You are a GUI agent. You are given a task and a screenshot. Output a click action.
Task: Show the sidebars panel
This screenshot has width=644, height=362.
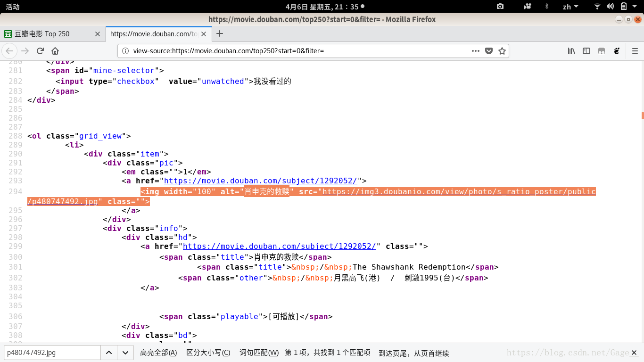586,51
